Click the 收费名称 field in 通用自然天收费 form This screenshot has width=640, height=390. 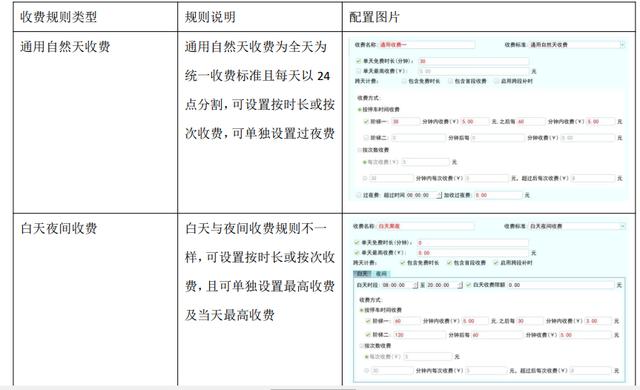[427, 44]
